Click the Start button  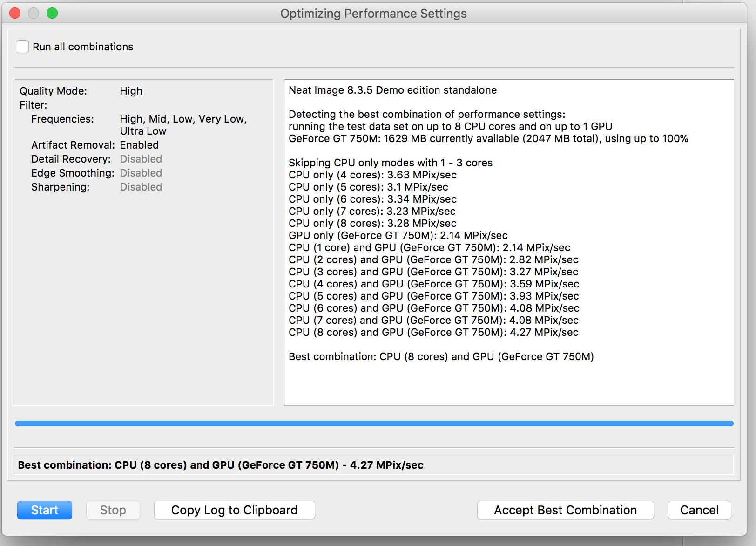pyautogui.click(x=45, y=510)
